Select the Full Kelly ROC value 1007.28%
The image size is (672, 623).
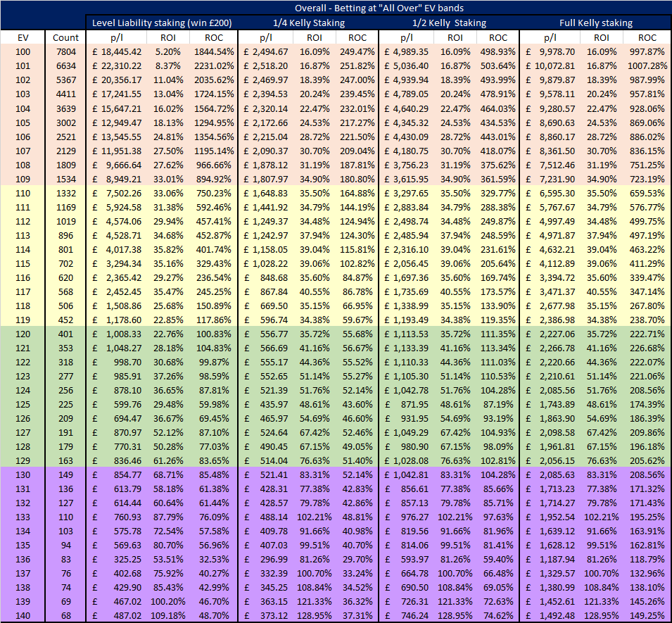click(x=647, y=66)
